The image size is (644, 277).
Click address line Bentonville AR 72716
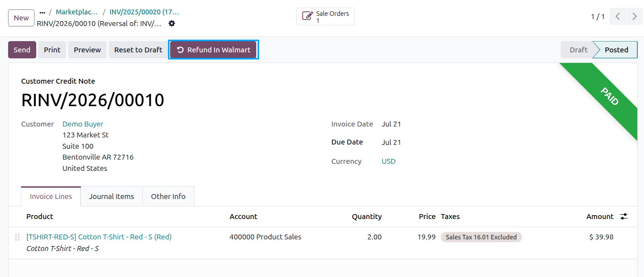pos(98,157)
